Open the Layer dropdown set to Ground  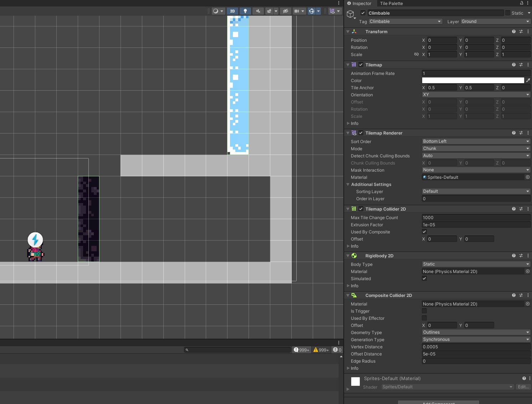coord(495,21)
